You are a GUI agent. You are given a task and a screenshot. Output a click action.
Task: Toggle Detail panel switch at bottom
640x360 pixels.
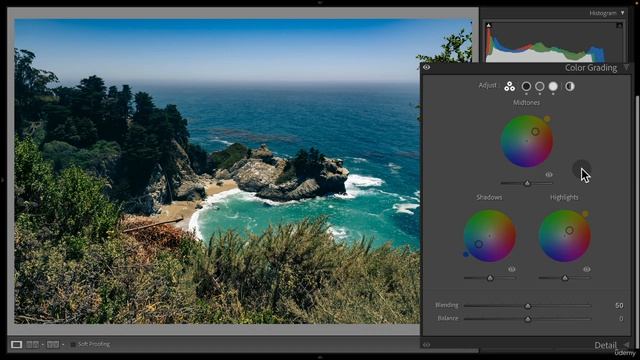click(x=427, y=345)
